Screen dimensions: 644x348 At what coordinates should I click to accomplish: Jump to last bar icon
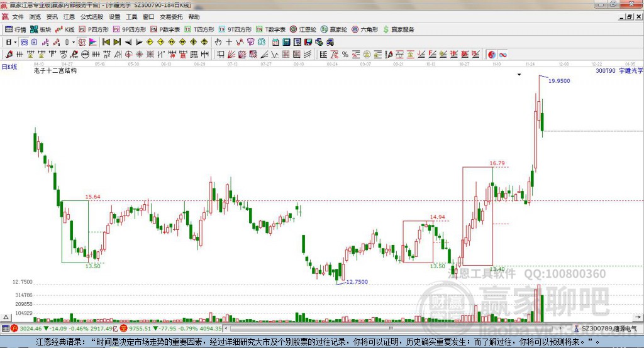(x=117, y=42)
